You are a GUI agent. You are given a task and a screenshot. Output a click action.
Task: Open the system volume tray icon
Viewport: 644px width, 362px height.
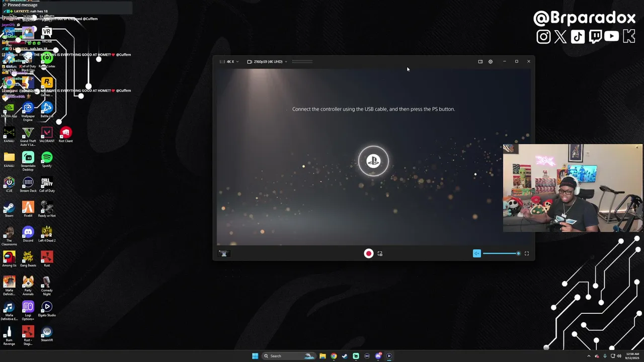tap(619, 356)
